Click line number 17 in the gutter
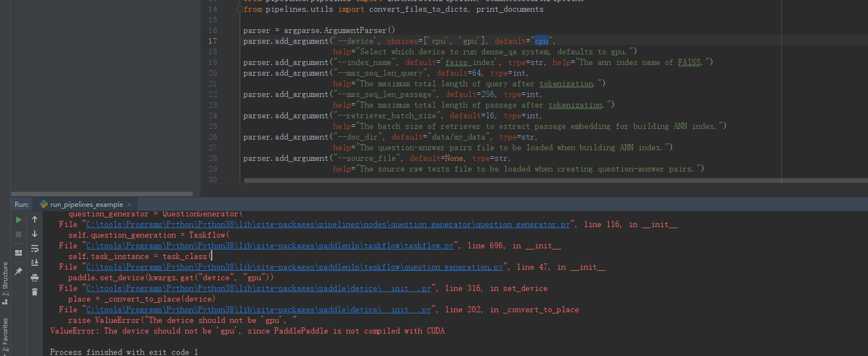868x356 pixels. (x=213, y=40)
